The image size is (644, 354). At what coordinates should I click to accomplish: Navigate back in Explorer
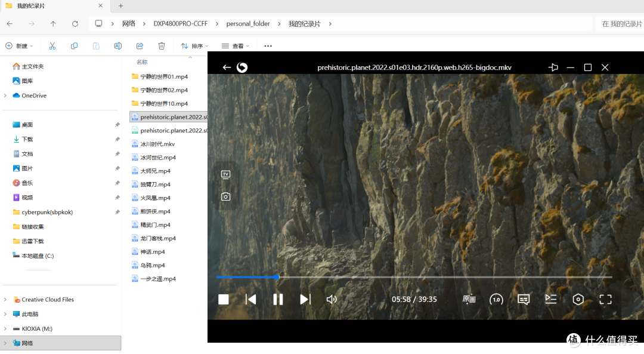(10, 24)
